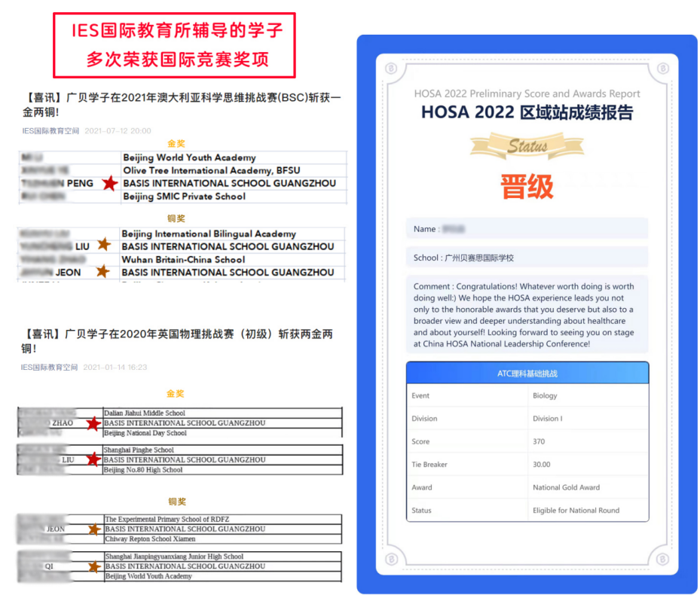The height and width of the screenshot is (598, 700).
Task: Click the red star beside LIU in physics gold list
Action: (93, 459)
